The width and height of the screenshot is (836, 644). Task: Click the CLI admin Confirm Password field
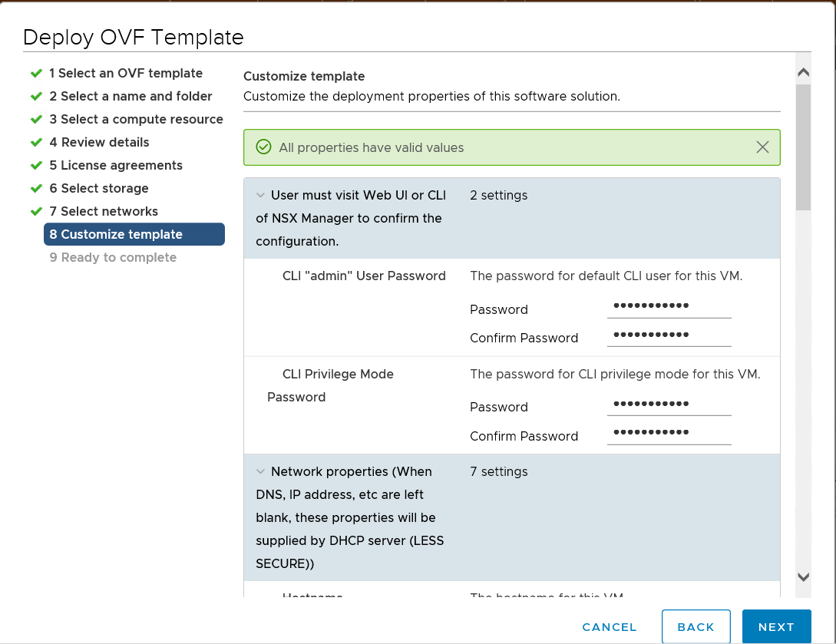[669, 335]
